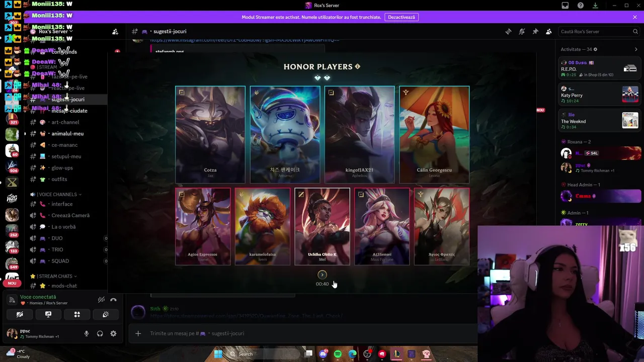The image size is (644, 362).
Task: Open the glow-ups channel
Action: click(68, 168)
